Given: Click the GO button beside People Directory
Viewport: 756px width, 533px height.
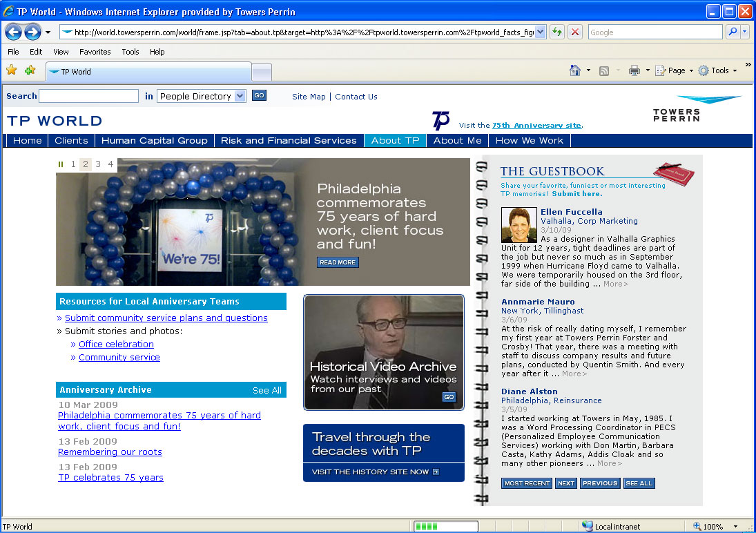Looking at the screenshot, I should tap(259, 95).
